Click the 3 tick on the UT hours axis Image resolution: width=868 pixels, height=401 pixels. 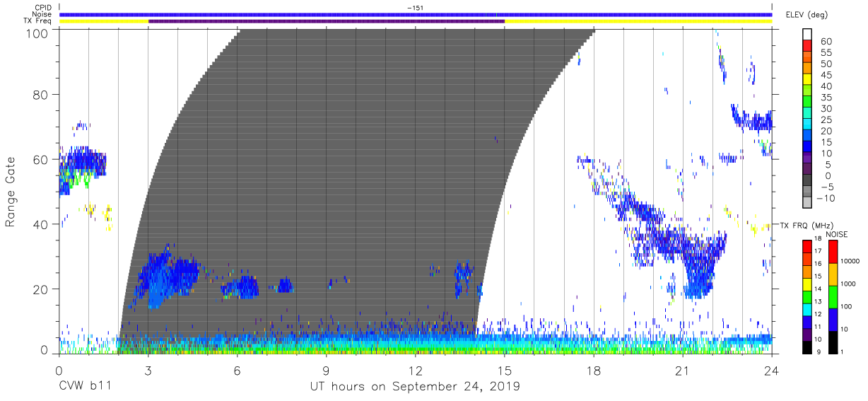click(x=148, y=369)
